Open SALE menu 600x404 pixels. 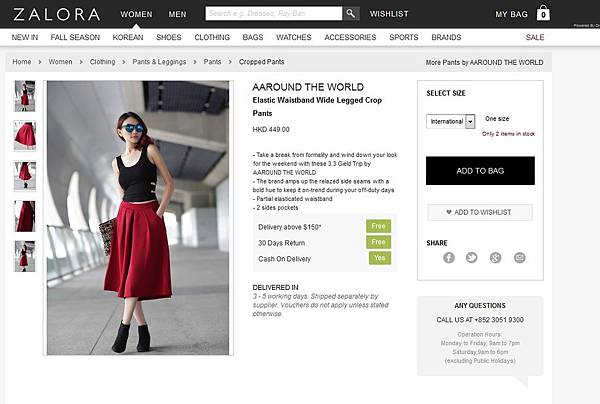click(x=535, y=37)
